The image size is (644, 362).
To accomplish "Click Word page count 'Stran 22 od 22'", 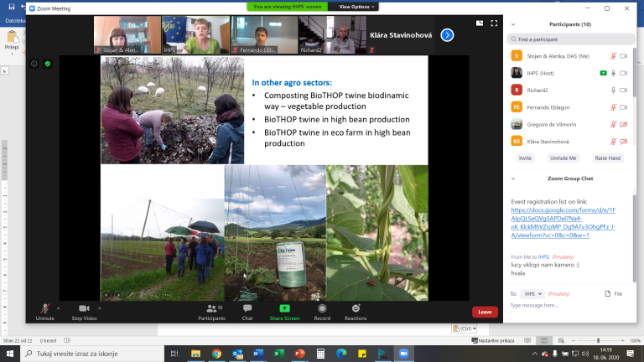I will coord(18,341).
